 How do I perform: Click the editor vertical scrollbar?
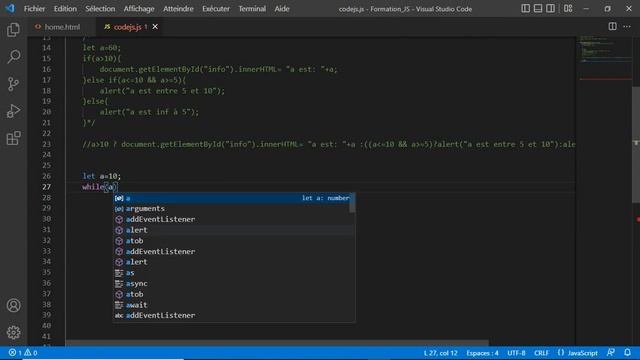(x=636, y=145)
